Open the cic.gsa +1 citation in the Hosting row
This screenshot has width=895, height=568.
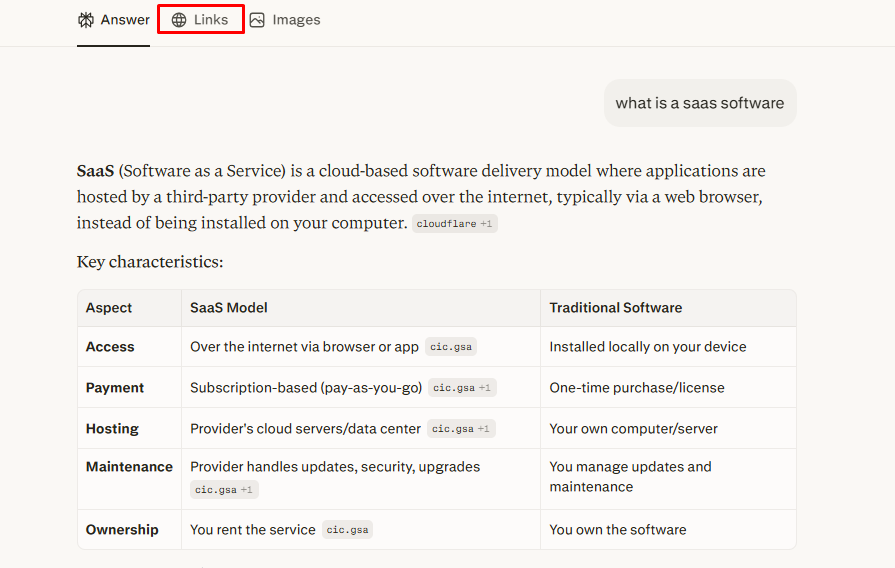pyautogui.click(x=461, y=429)
